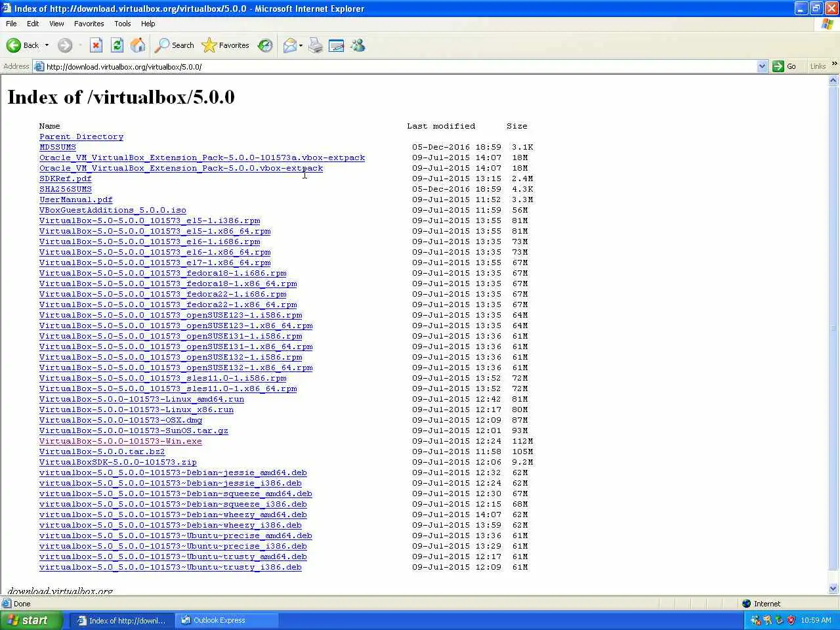Expand the Back button history dropdown arrow
The image size is (840, 630).
click(x=47, y=45)
